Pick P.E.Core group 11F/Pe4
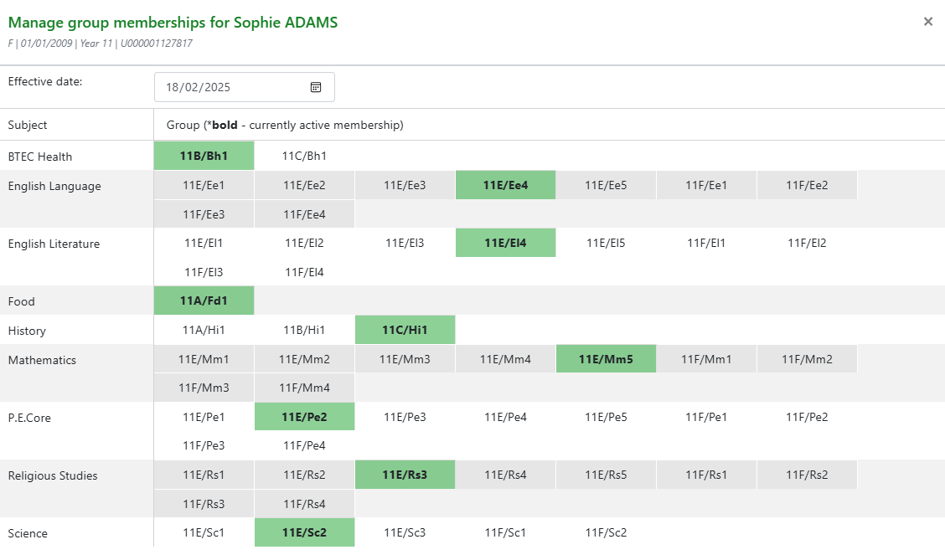 pos(304,445)
